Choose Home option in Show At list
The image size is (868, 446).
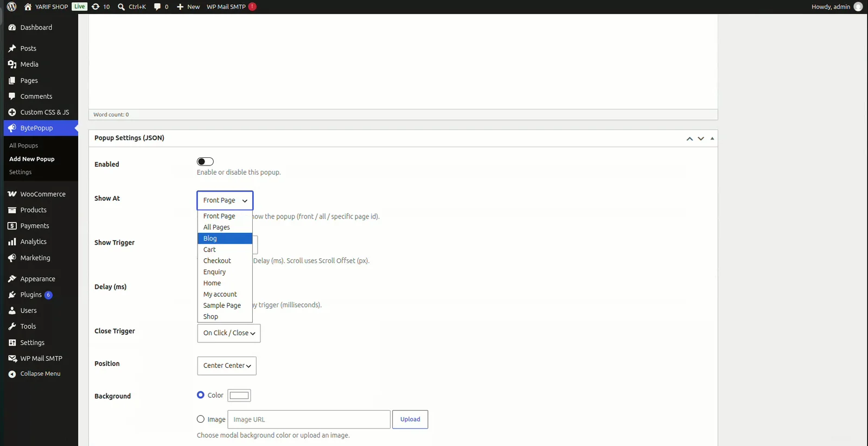[x=225, y=283]
